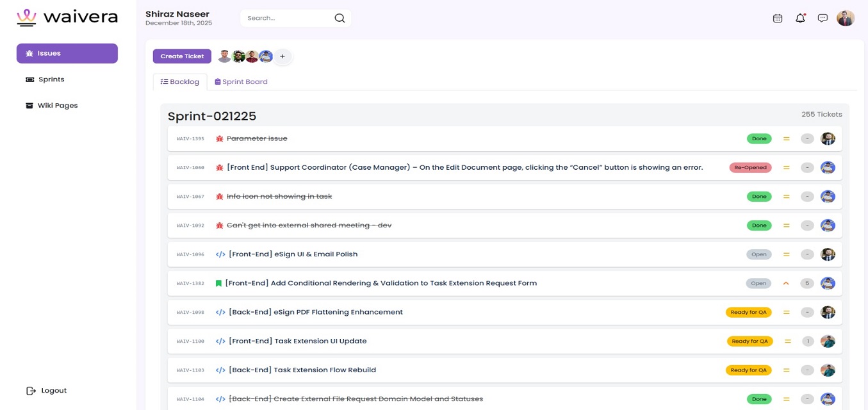Click the priority up-arrow on WAIV-1382
The image size is (868, 410).
[x=786, y=283]
